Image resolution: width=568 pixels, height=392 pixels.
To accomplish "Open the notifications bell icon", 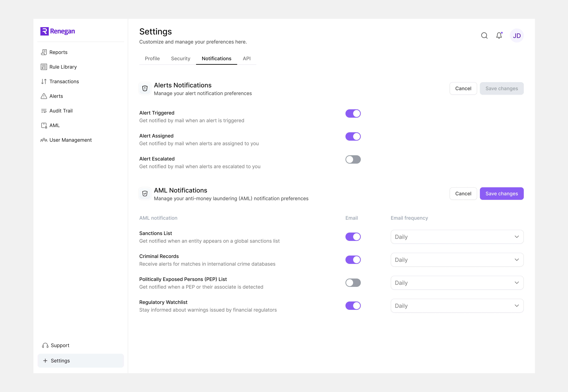I will coord(499,36).
